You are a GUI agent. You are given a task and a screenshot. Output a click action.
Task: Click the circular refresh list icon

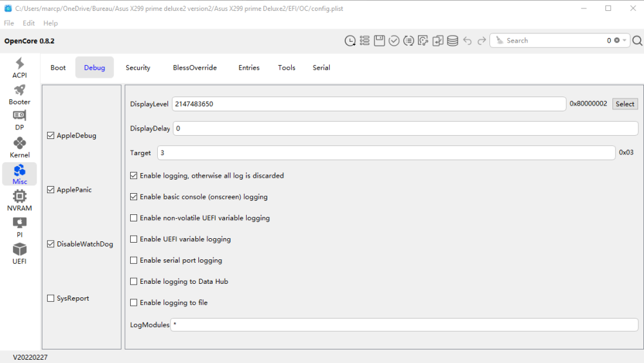(409, 41)
